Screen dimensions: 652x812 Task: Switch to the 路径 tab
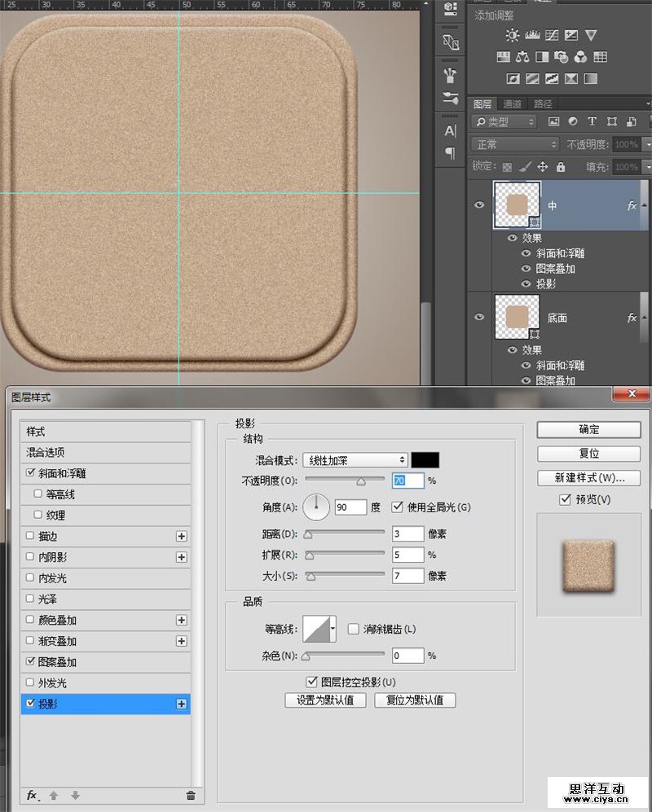click(x=543, y=104)
